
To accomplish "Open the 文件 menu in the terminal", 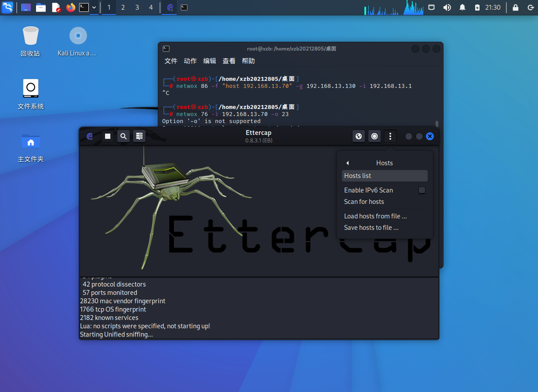I will [x=171, y=61].
